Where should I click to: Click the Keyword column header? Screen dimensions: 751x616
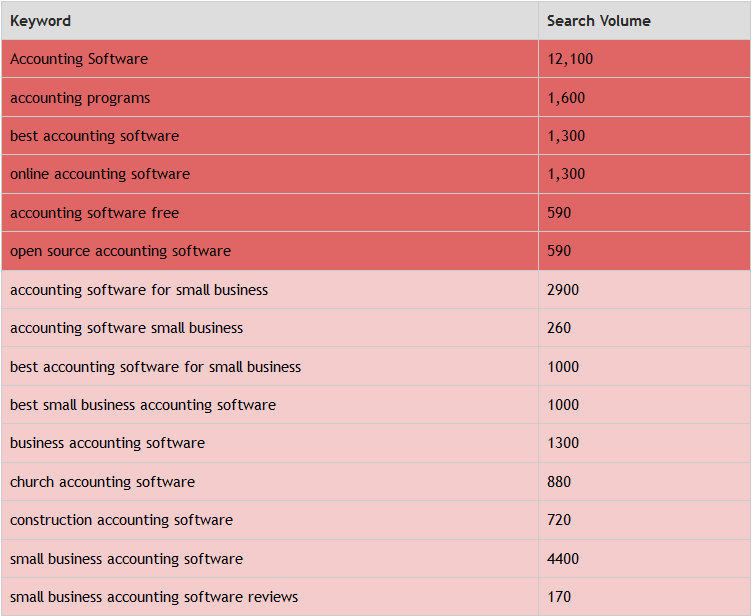pos(270,21)
